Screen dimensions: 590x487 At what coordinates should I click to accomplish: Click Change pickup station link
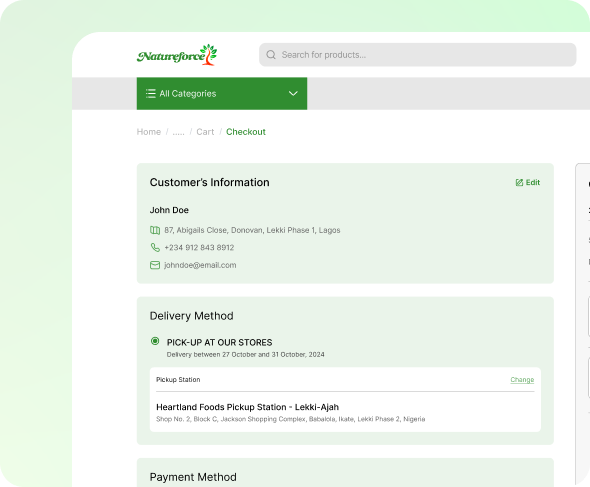[x=522, y=380]
